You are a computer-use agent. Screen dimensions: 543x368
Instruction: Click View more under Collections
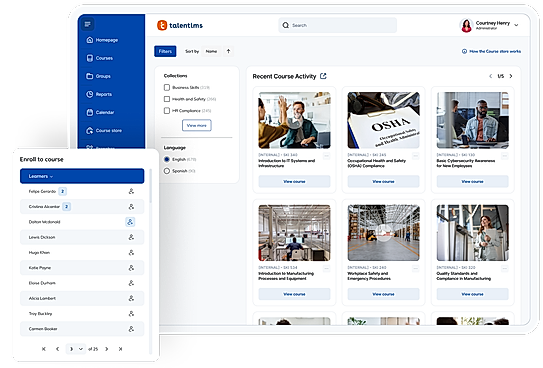pyautogui.click(x=197, y=125)
